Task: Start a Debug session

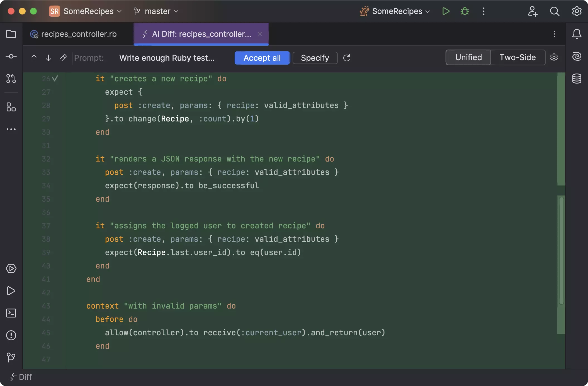Action: (465, 11)
